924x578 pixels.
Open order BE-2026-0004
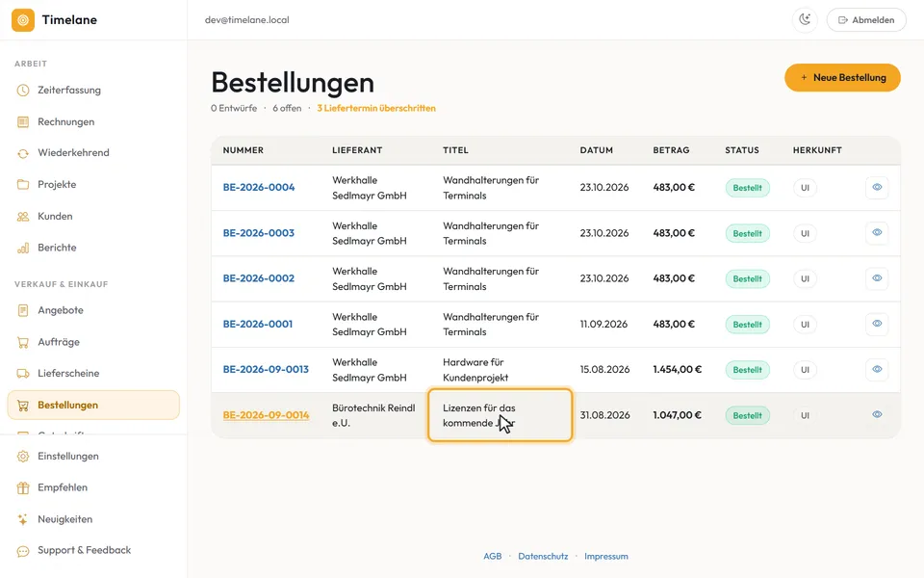259,188
